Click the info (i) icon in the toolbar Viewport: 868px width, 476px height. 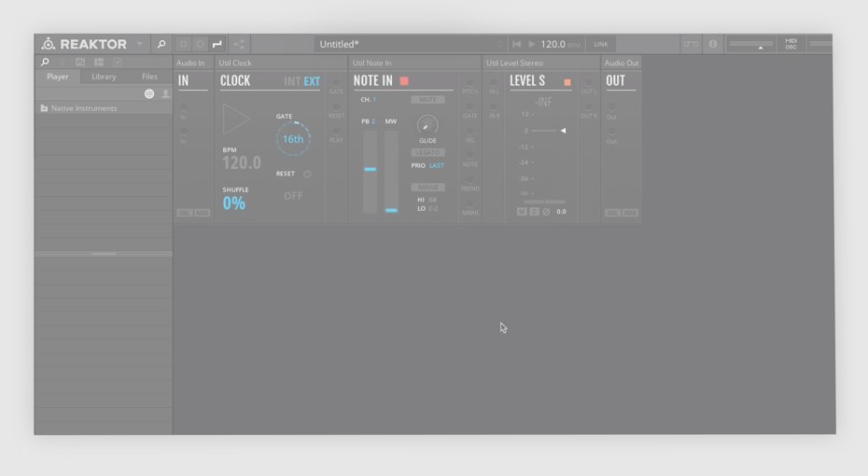coord(713,44)
